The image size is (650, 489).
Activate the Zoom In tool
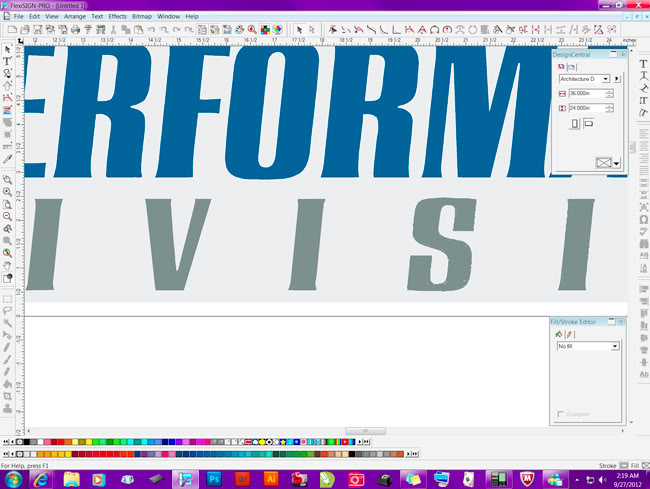[7, 192]
